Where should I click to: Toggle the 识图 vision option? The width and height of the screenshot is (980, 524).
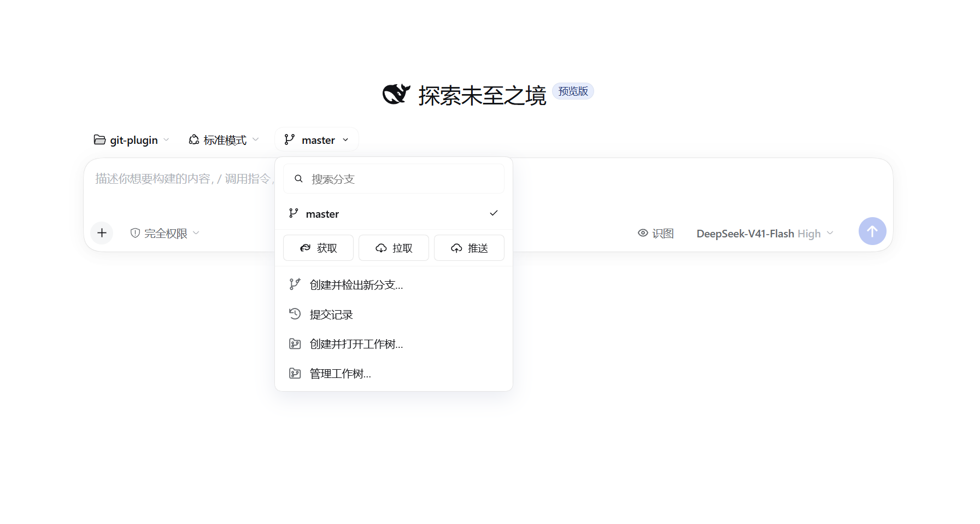point(655,234)
